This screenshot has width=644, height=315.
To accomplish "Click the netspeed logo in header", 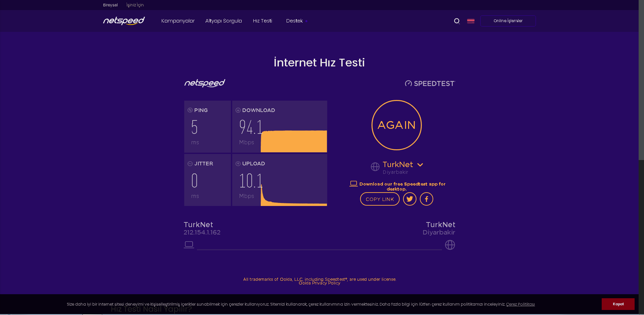I will [x=124, y=21].
